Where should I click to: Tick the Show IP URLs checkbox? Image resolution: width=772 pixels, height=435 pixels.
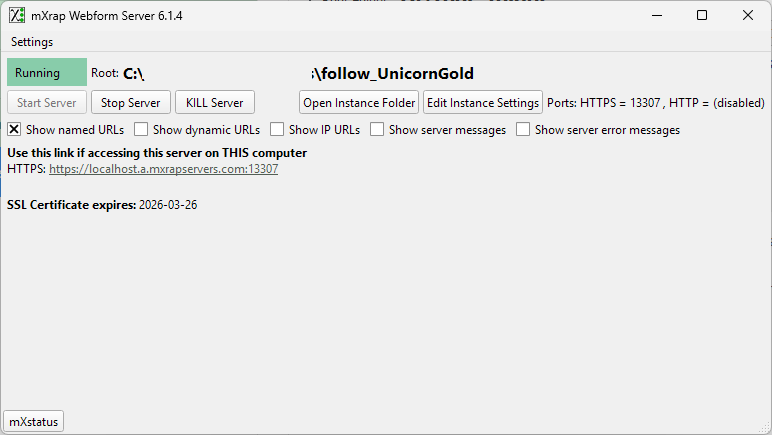pos(277,130)
